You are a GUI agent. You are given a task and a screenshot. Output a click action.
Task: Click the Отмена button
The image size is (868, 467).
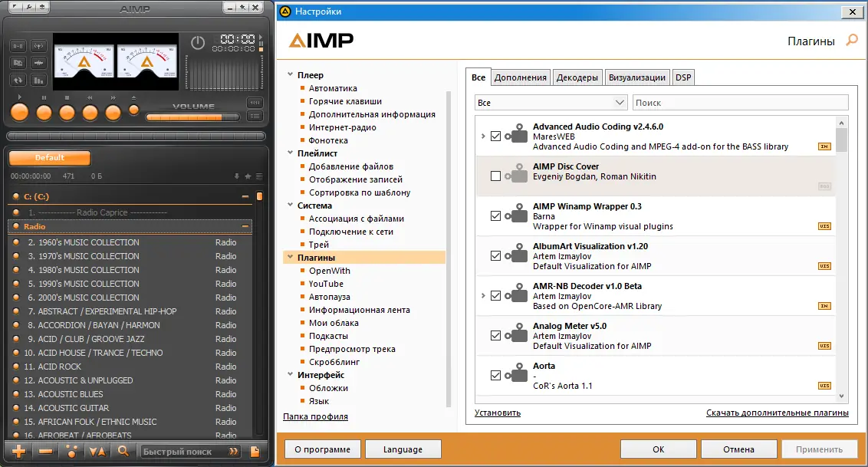[738, 449]
